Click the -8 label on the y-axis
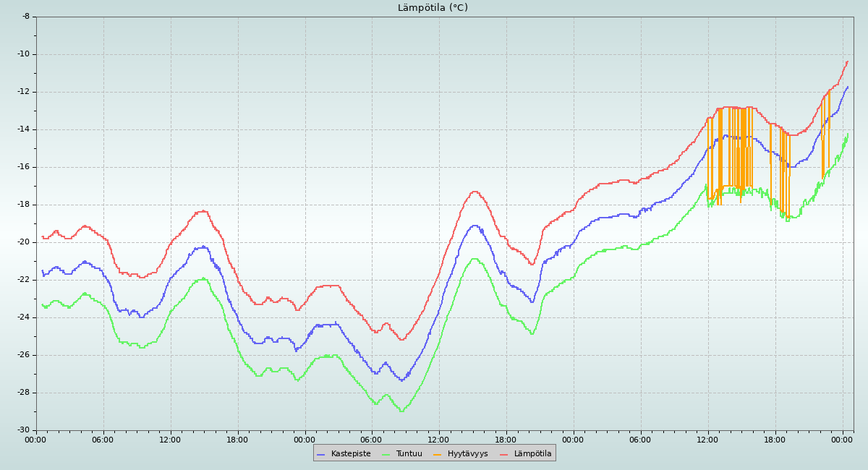This screenshot has height=470, width=868. (25, 17)
